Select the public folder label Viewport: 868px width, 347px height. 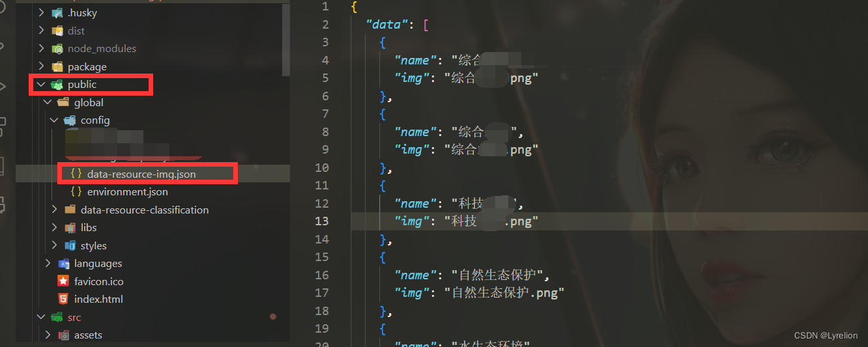pyautogui.click(x=82, y=85)
